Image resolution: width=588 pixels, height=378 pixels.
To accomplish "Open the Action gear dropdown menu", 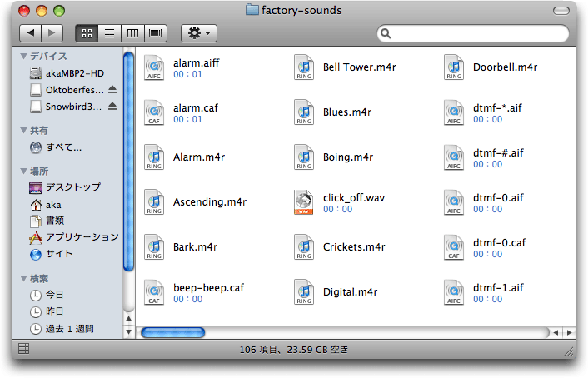I will tap(199, 33).
